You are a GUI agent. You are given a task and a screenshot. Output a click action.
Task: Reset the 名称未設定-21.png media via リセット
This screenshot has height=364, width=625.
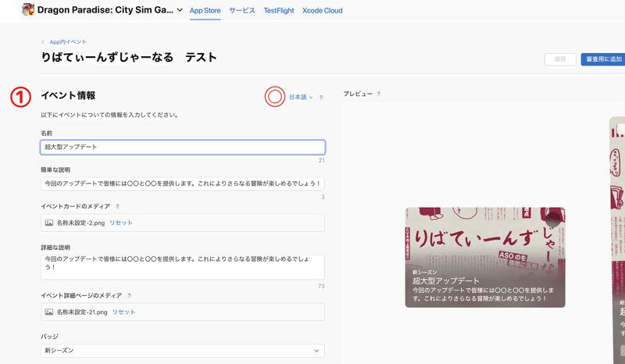click(x=123, y=312)
